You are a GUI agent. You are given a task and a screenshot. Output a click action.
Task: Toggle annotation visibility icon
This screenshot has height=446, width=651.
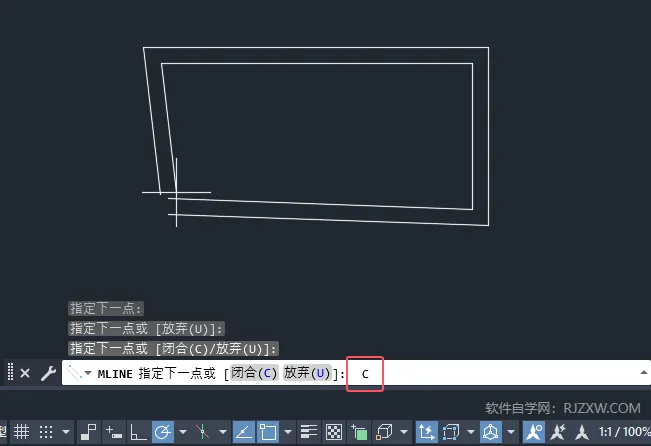click(x=534, y=432)
